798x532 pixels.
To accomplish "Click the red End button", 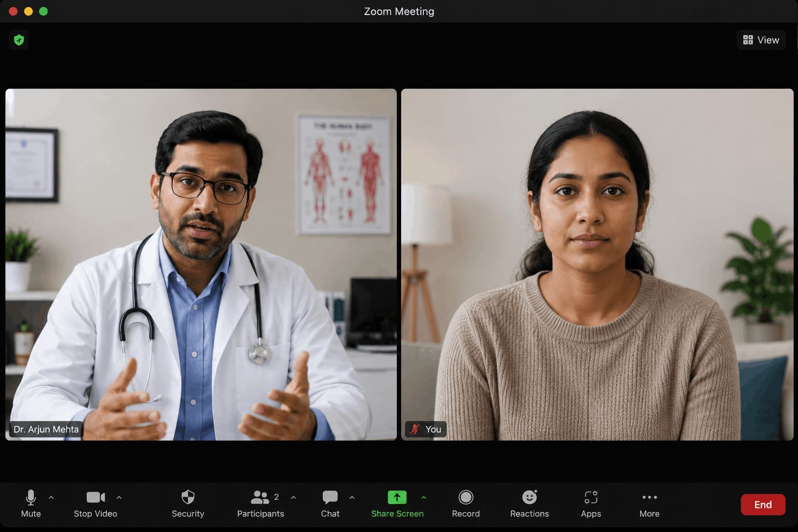I will click(x=763, y=504).
